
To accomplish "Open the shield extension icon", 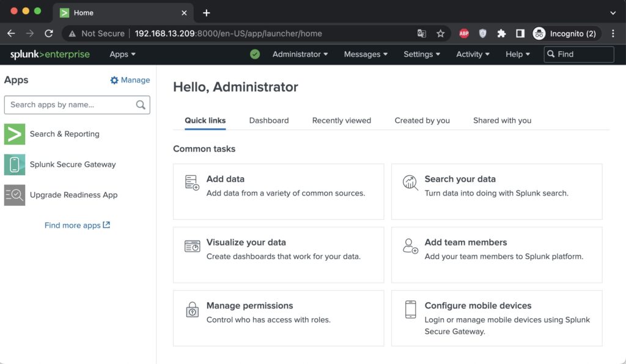I will tap(483, 34).
